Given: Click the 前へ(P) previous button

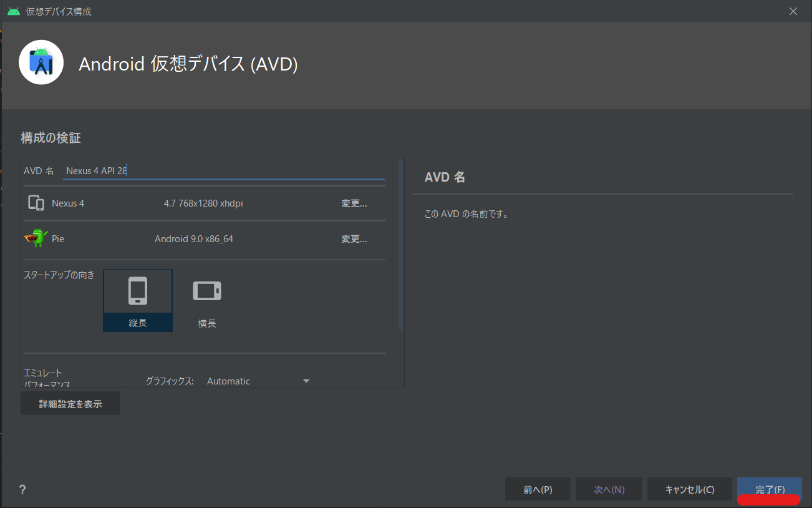Looking at the screenshot, I should tap(538, 489).
